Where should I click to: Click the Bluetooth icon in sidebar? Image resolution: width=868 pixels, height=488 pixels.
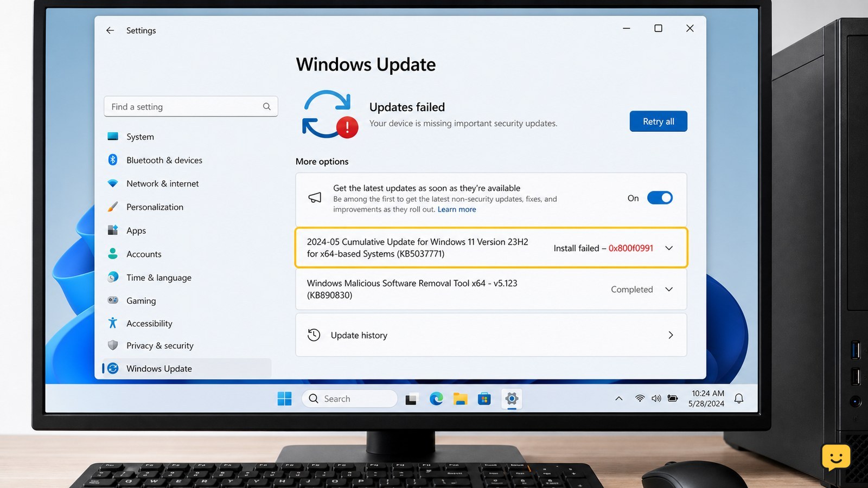[x=113, y=160]
